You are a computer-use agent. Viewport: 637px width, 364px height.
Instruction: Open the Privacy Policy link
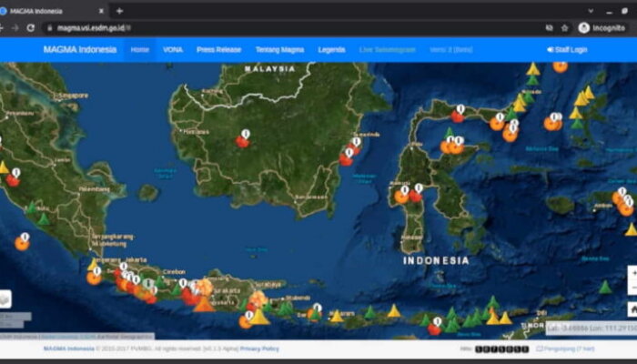(259, 349)
